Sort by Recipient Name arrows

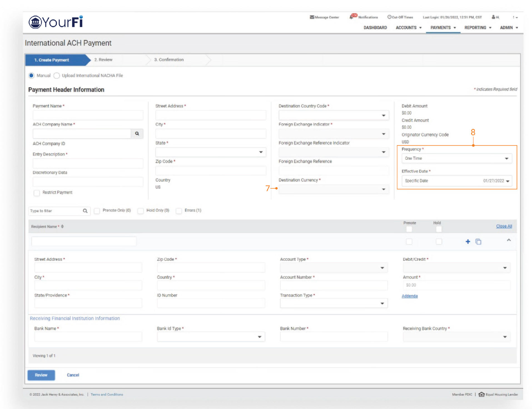pos(62,226)
